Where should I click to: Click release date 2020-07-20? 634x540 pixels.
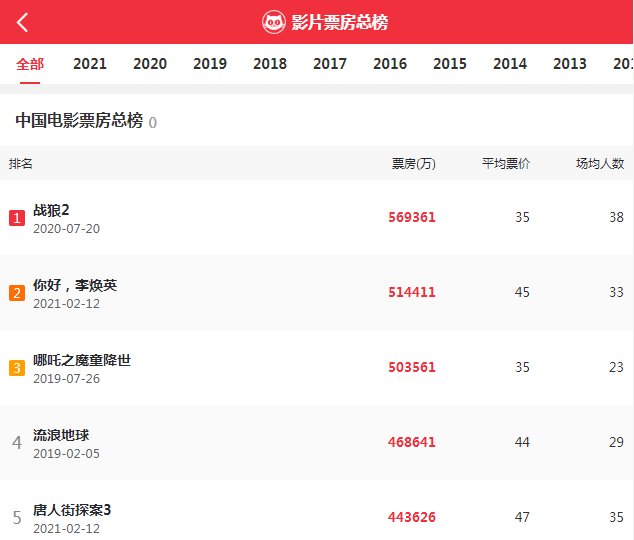click(x=66, y=229)
